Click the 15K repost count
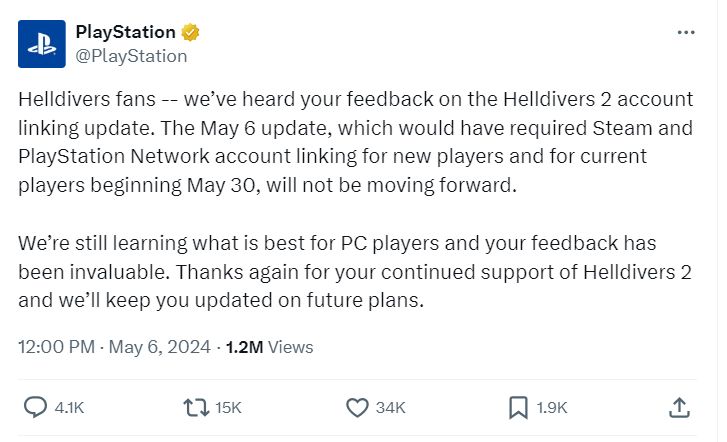The height and width of the screenshot is (442, 727). point(228,408)
